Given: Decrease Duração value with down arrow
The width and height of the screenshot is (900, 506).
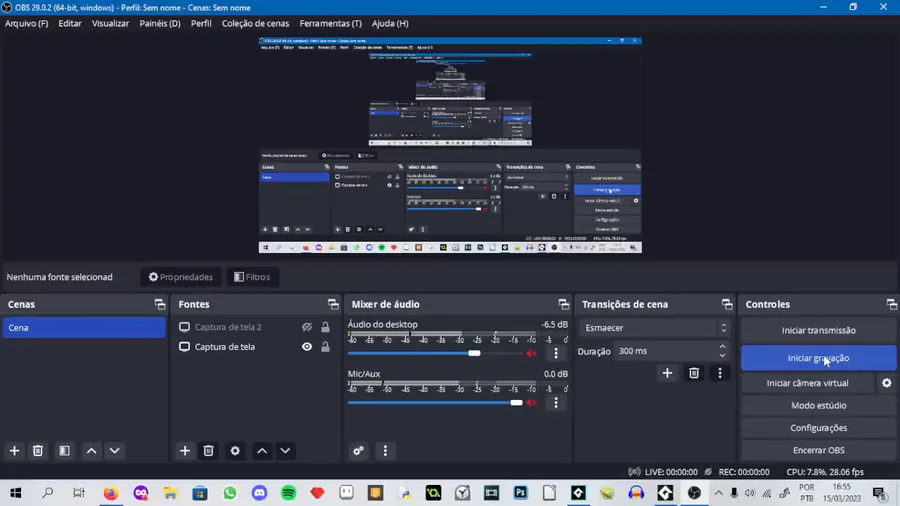Looking at the screenshot, I should [x=723, y=355].
